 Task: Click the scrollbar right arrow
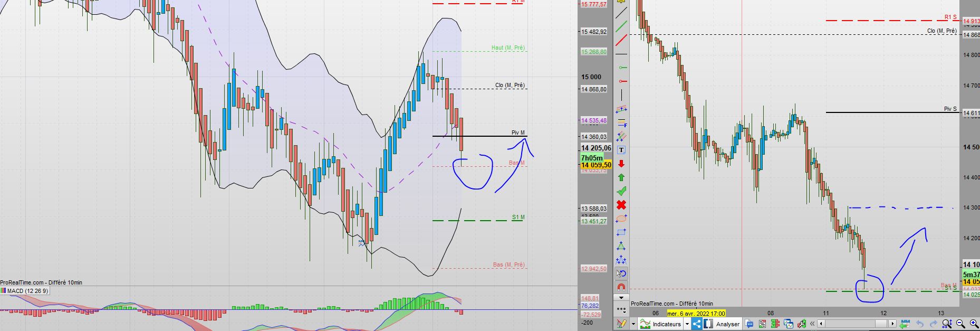(x=892, y=324)
